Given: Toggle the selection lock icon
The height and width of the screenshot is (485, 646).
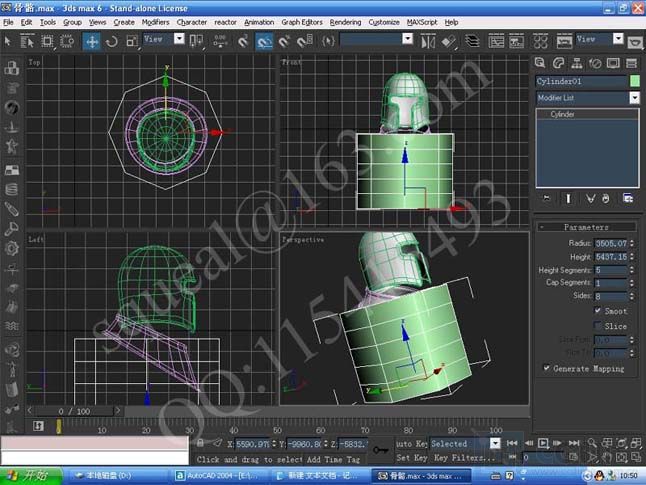Looking at the screenshot, I should (x=200, y=443).
